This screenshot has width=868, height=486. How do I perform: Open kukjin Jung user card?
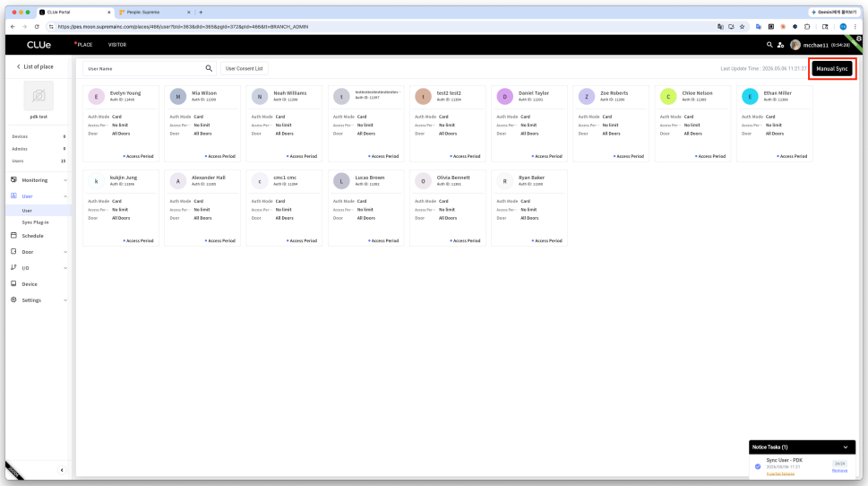pyautogui.click(x=121, y=208)
